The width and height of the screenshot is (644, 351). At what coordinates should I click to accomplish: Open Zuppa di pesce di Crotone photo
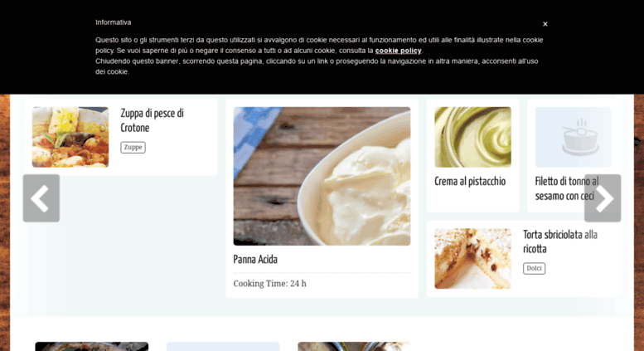pyautogui.click(x=70, y=137)
